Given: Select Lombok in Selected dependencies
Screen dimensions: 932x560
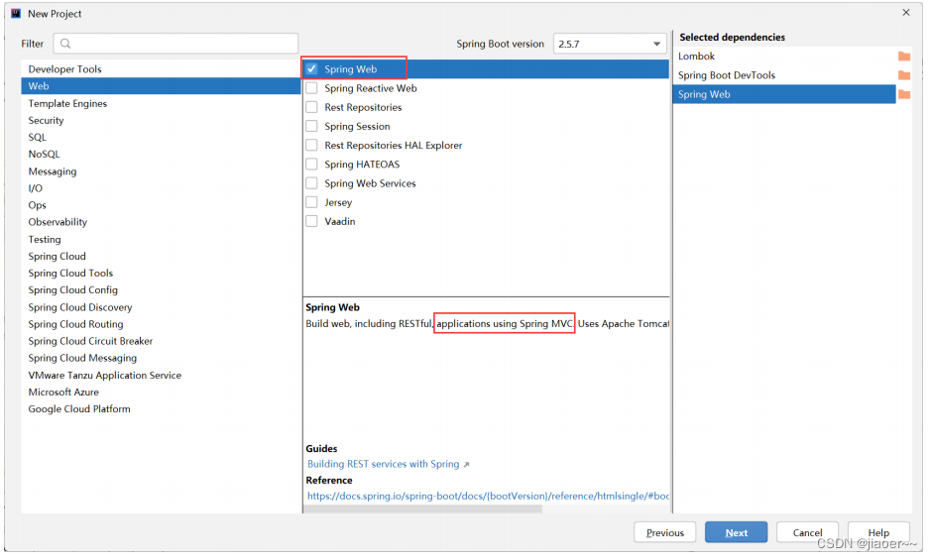Looking at the screenshot, I should (x=784, y=56).
